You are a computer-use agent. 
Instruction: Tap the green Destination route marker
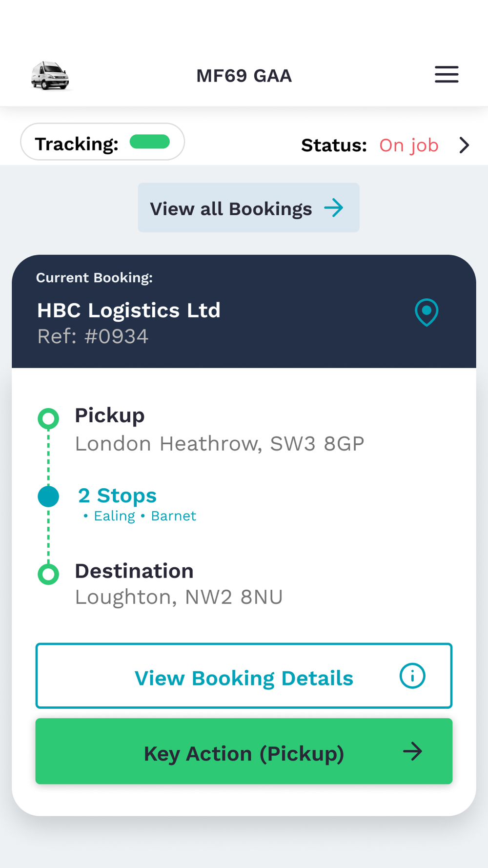[x=48, y=574]
